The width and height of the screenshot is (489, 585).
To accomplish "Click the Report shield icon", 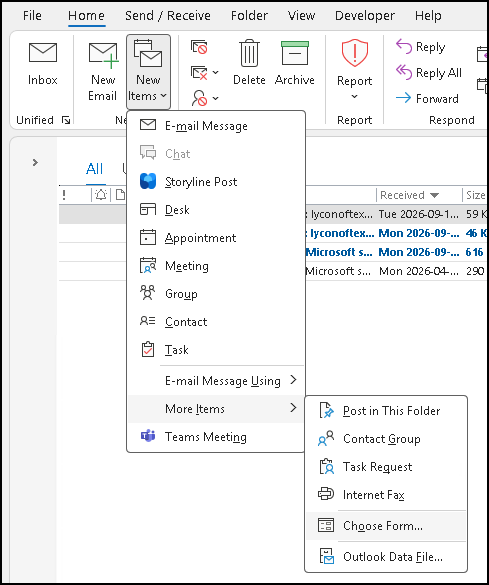I will pyautogui.click(x=354, y=53).
